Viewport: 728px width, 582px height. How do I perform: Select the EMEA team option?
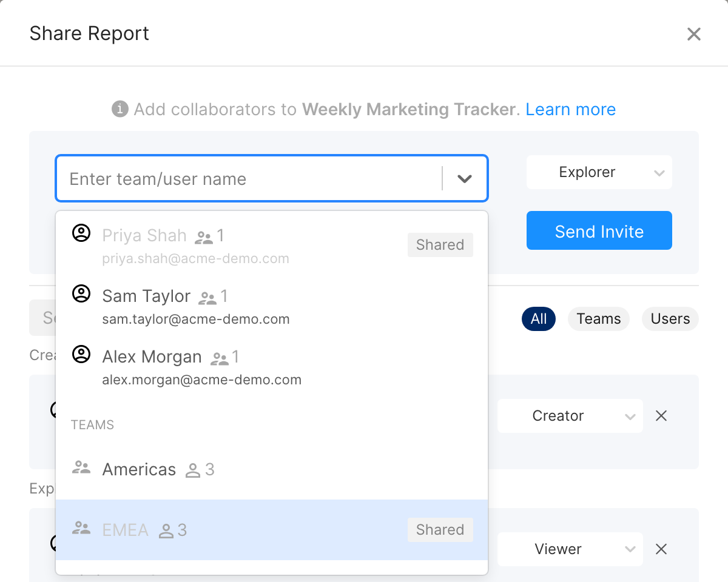pos(272,530)
